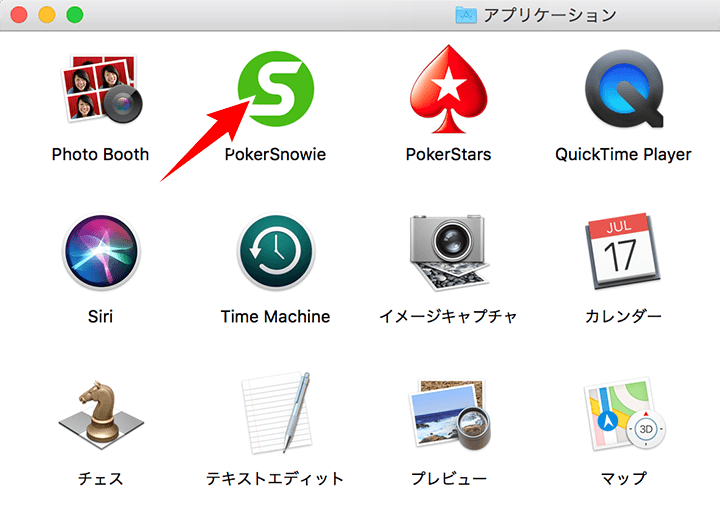This screenshot has height=505, width=720.
Task: Select the チェス chess knight icon
Action: point(101,415)
